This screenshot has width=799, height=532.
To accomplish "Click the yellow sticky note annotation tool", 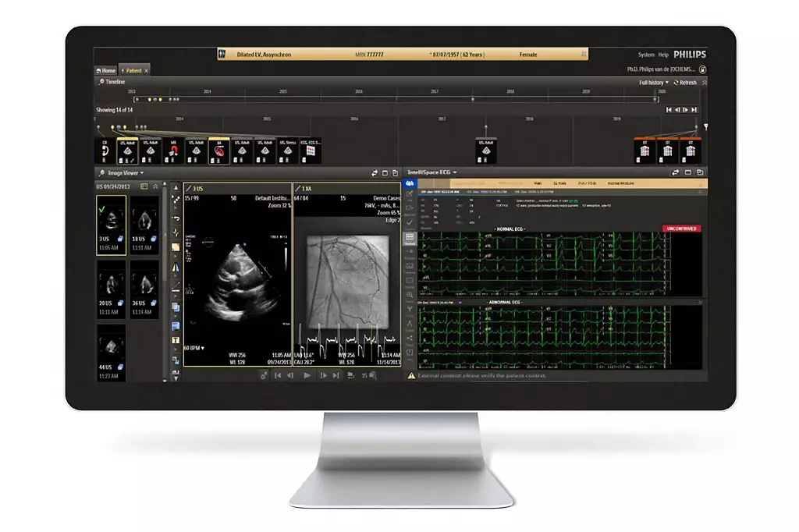I will click(x=176, y=247).
